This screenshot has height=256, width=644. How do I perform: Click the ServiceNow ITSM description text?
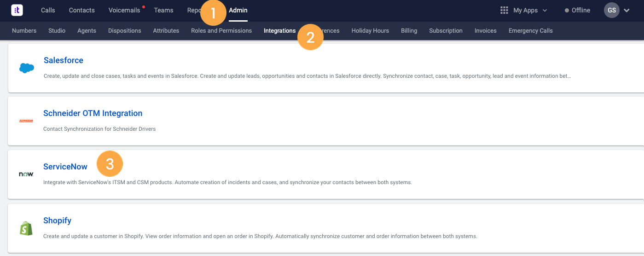(227, 182)
